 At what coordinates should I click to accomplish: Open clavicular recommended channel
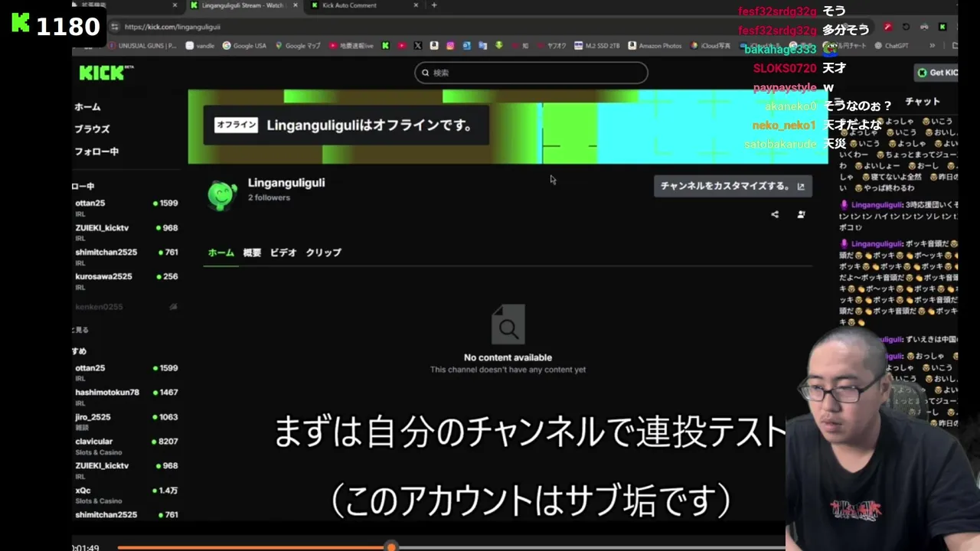coord(126,446)
